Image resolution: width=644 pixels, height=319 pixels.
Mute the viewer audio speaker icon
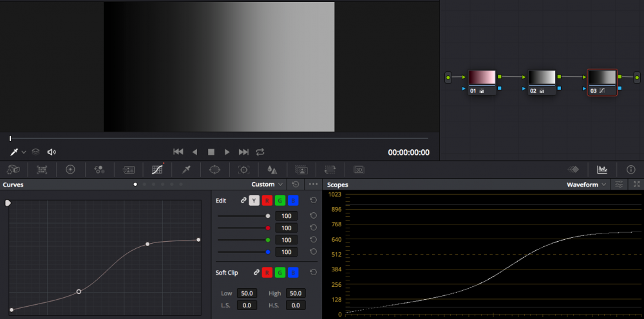pyautogui.click(x=52, y=152)
